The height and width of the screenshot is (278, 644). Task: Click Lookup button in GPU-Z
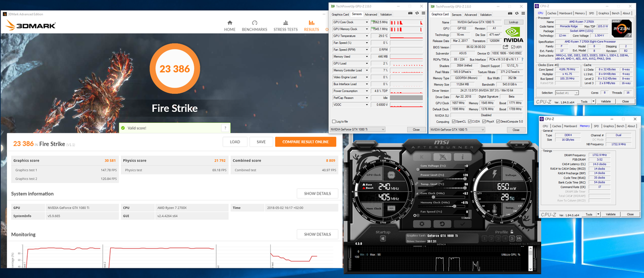click(x=514, y=22)
